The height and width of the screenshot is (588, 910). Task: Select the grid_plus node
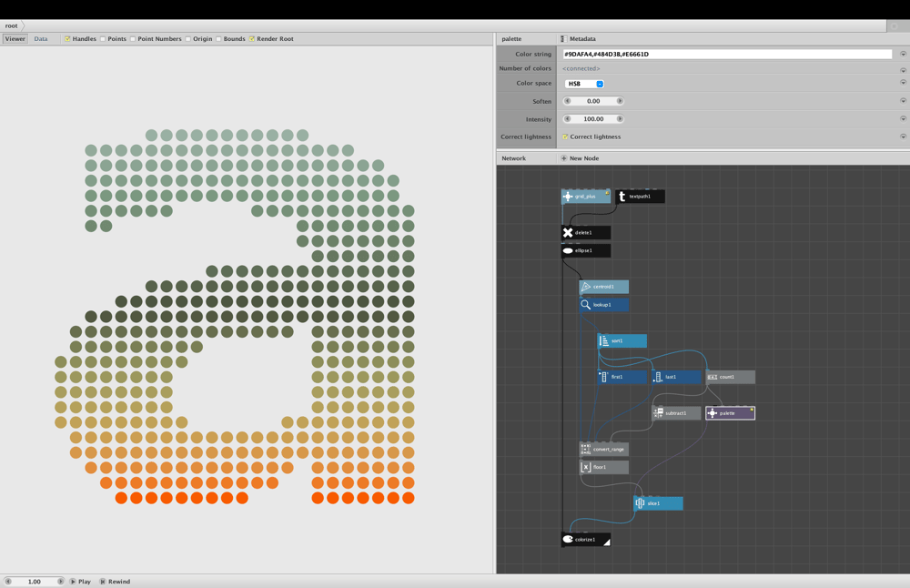click(585, 197)
